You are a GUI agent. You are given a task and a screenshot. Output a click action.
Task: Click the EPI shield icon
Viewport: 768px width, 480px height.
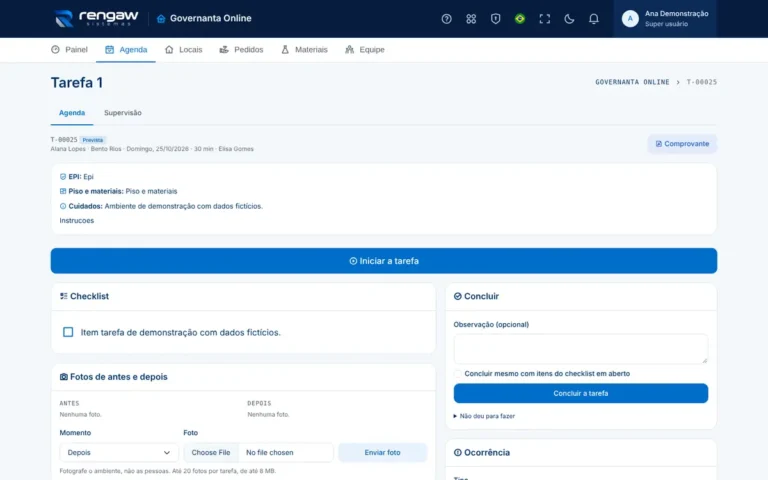click(x=63, y=177)
